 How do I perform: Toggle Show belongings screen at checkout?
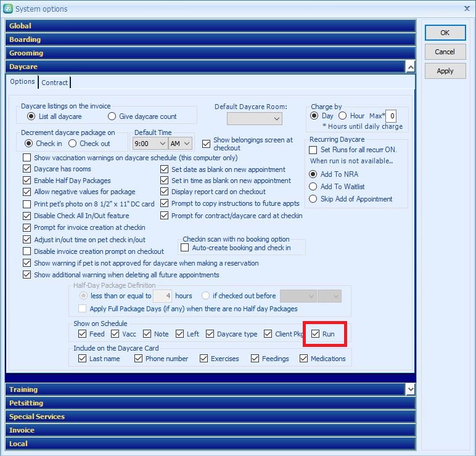[206, 144]
